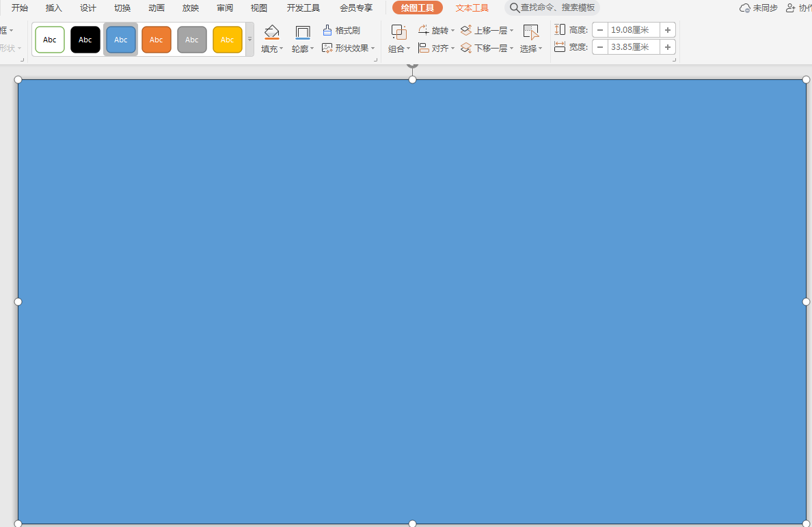Screen dimensions: 812x527
Task: Open the 会员专享 tab
Action: point(356,8)
